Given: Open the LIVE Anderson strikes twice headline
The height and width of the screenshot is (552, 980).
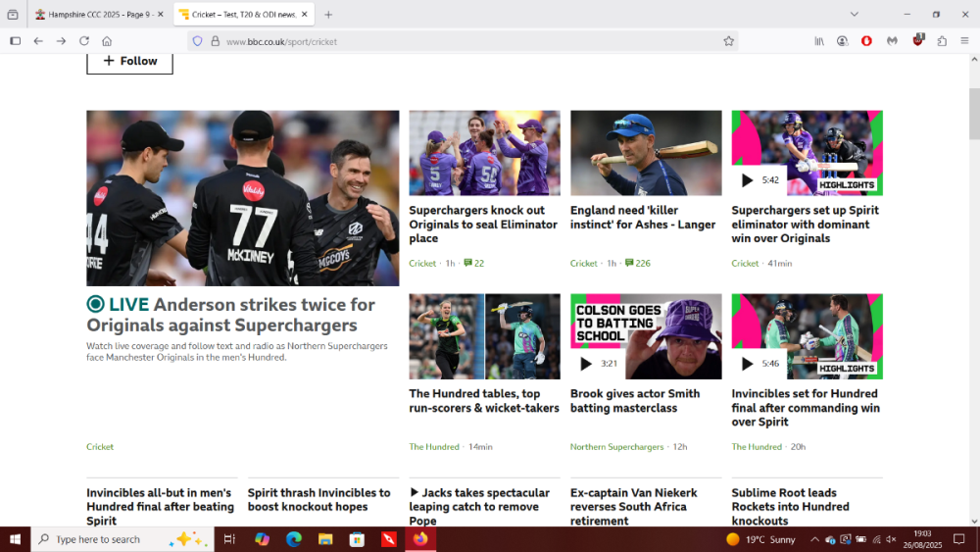Looking at the screenshot, I should [x=230, y=315].
